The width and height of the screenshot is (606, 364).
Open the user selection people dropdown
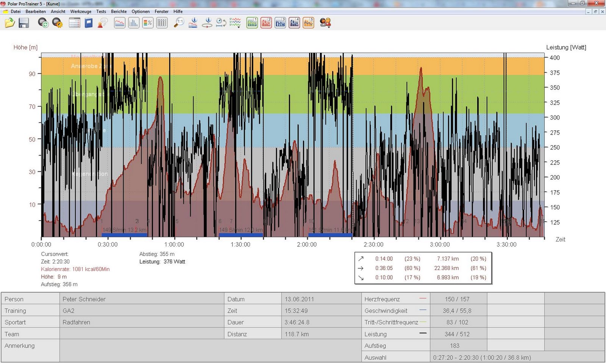[325, 23]
